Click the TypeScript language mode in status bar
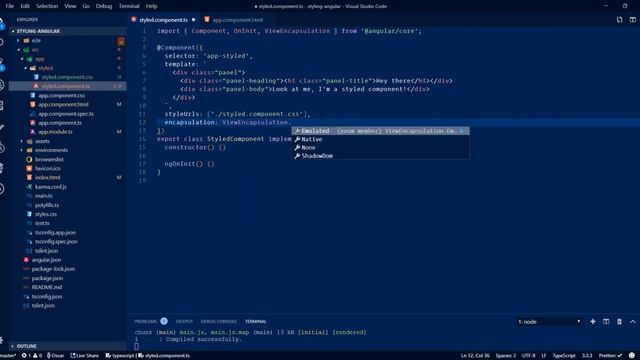Image resolution: width=640 pixels, height=360 pixels. tap(564, 356)
